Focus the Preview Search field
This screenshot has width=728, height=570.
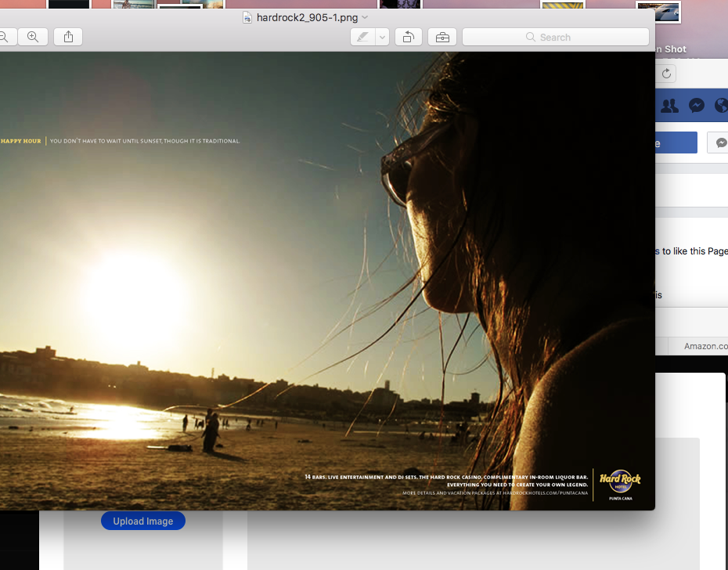556,37
